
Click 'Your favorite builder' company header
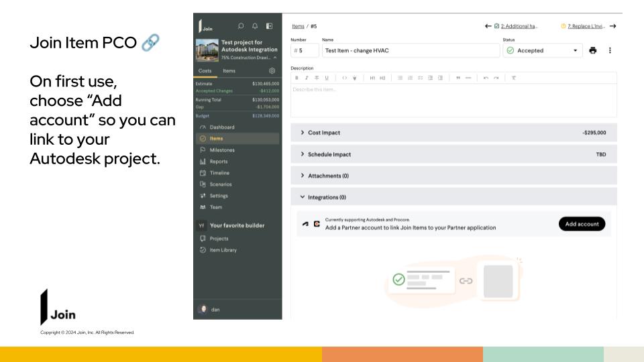[237, 225]
